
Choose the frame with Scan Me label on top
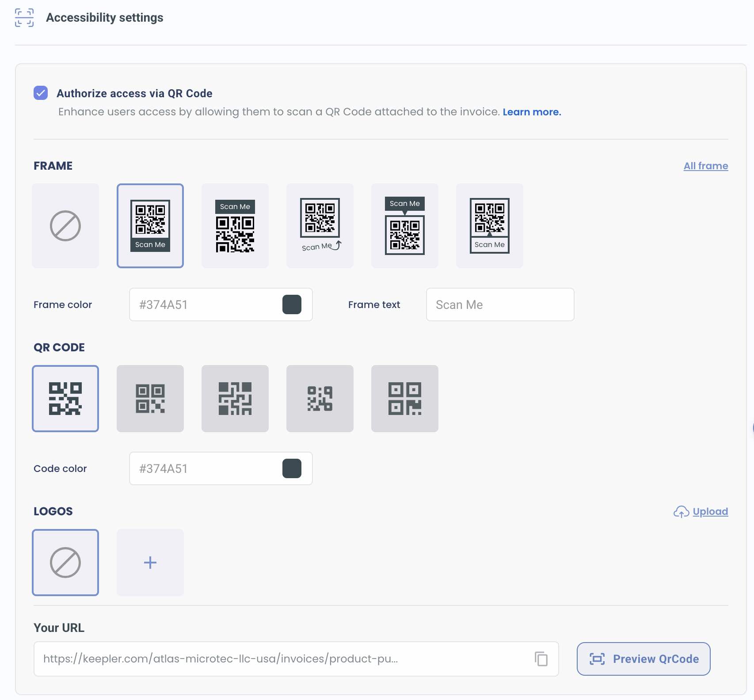point(235,226)
